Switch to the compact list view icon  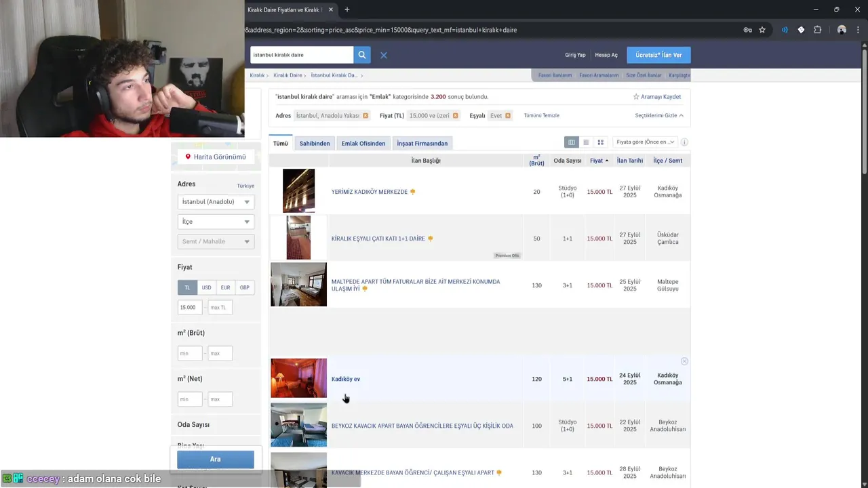point(586,142)
